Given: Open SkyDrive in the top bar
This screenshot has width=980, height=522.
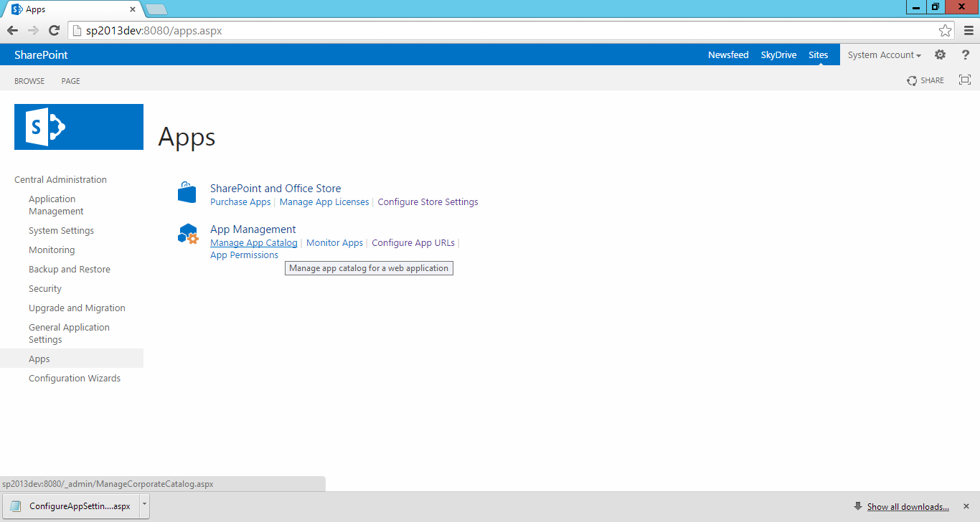Looking at the screenshot, I should [778, 54].
